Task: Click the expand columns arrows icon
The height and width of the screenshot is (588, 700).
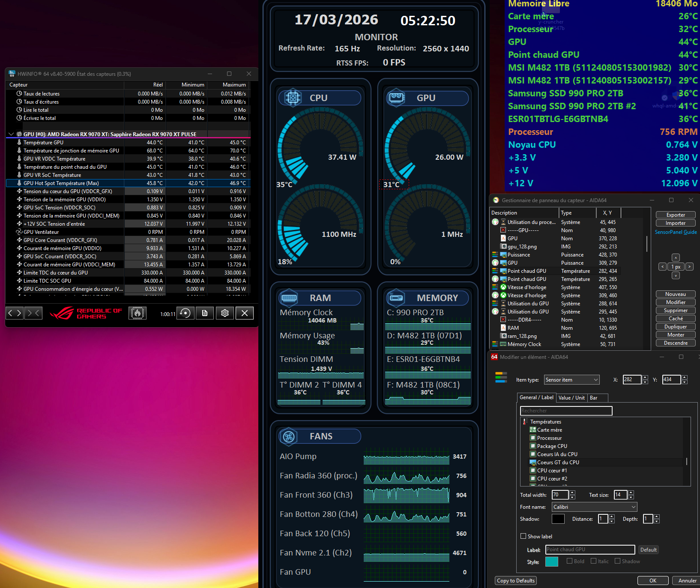Action: click(x=15, y=313)
